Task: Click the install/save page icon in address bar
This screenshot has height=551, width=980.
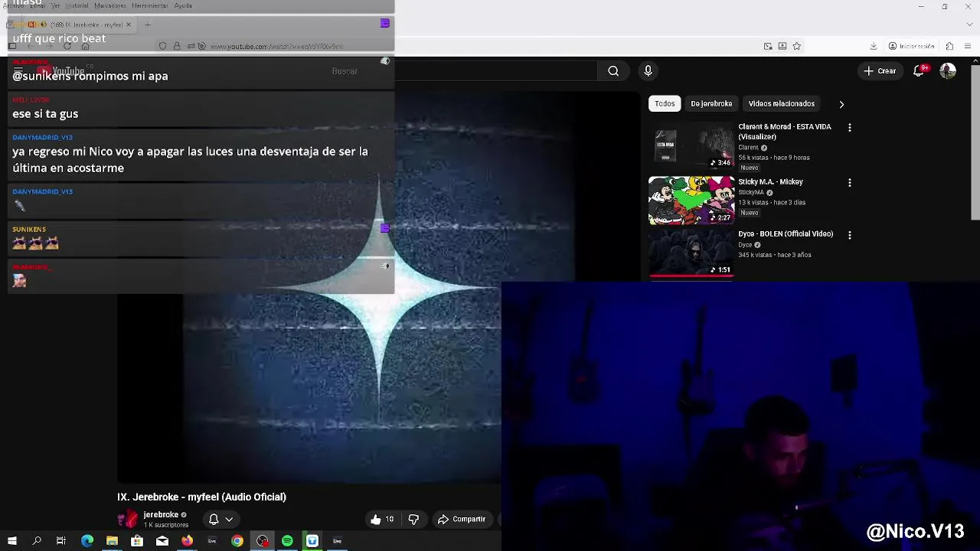Action: [782, 46]
